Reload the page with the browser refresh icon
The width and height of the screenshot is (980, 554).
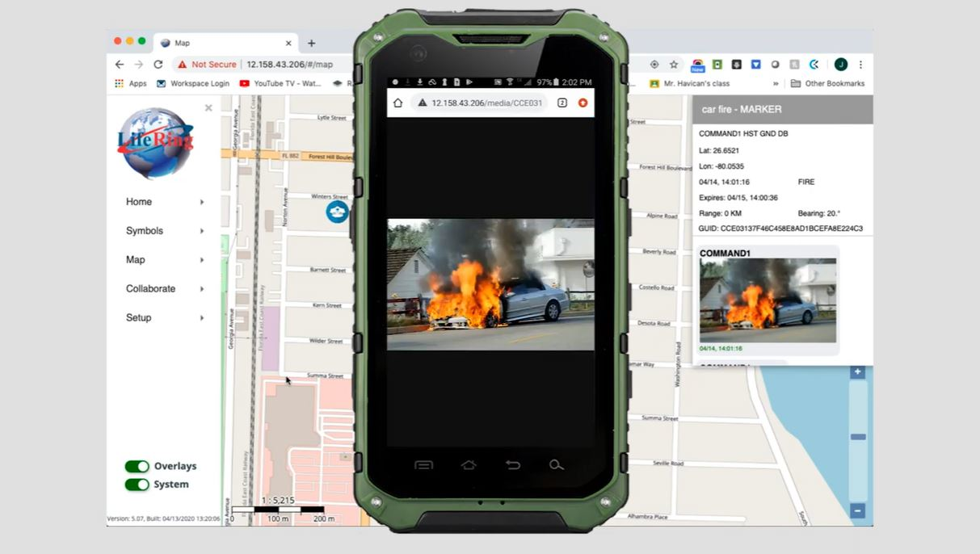pos(158,65)
